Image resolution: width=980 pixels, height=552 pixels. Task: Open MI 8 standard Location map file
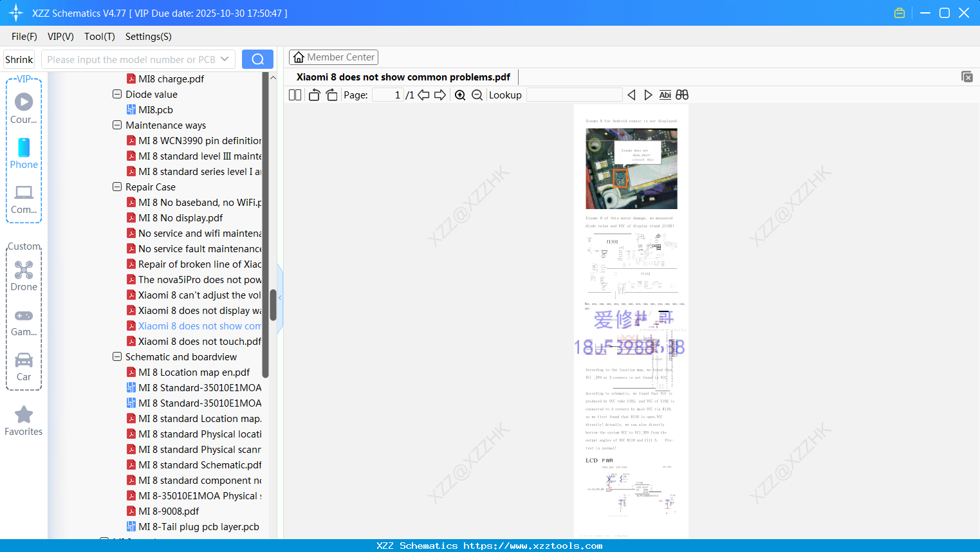(x=194, y=418)
